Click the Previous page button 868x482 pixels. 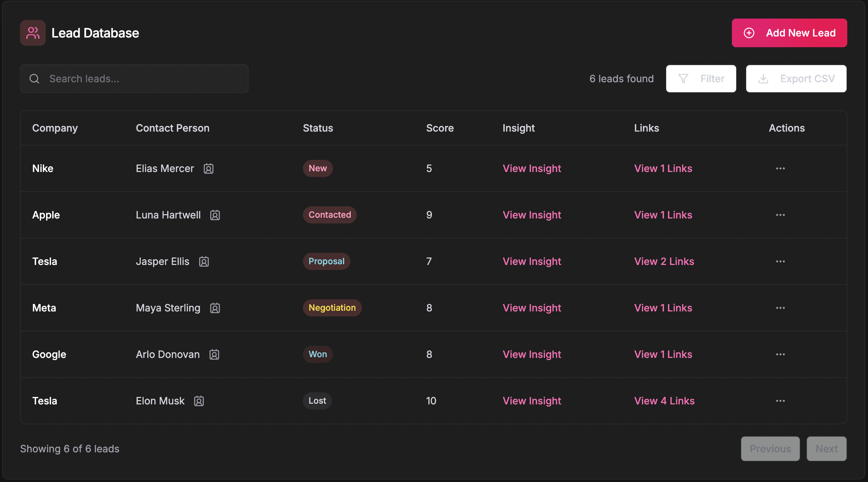(x=770, y=449)
